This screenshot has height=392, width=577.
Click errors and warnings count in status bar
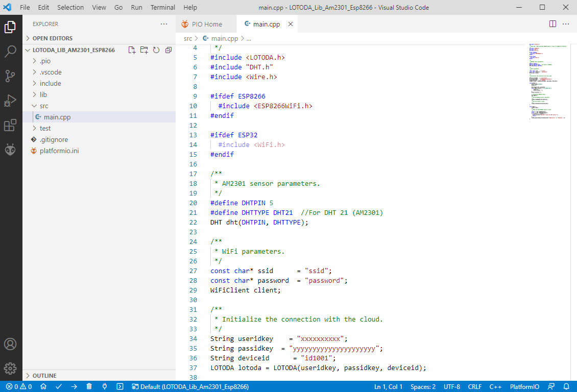pos(19,386)
